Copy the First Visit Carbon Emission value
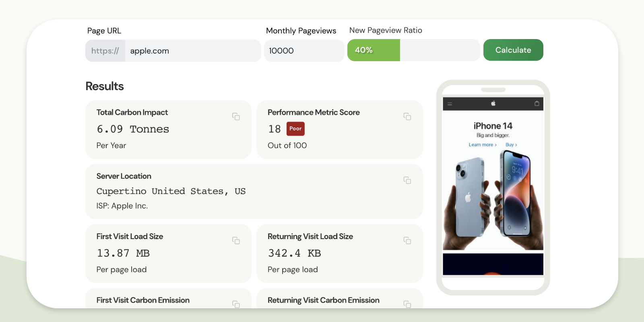Image resolution: width=644 pixels, height=322 pixels. pyautogui.click(x=236, y=304)
